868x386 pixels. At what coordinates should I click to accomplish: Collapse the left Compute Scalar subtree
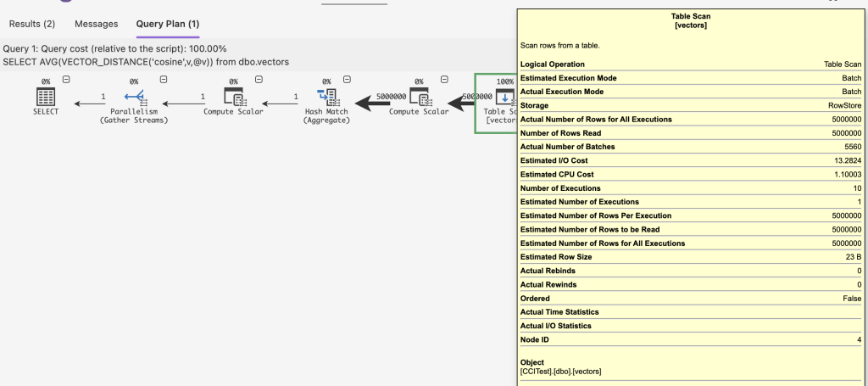[260, 80]
